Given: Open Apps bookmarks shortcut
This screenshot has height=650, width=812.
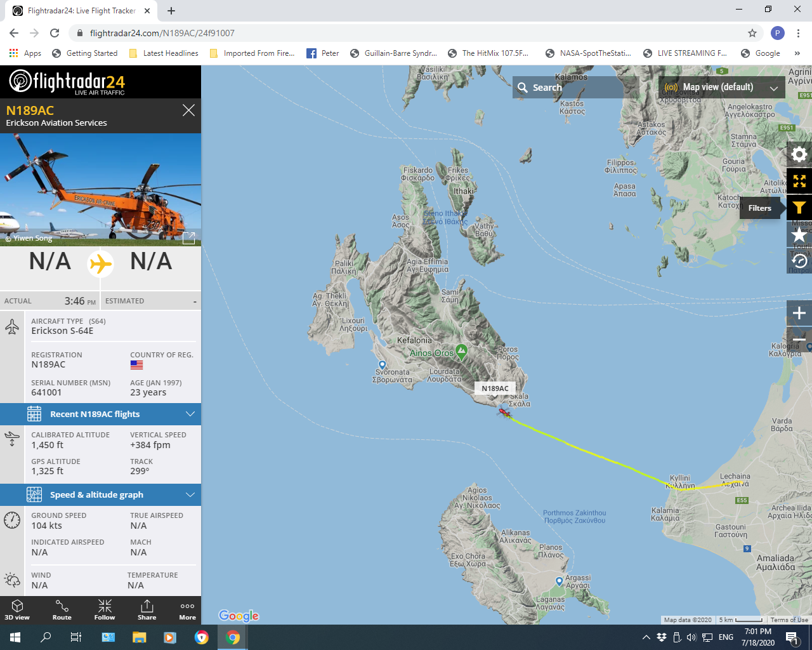Looking at the screenshot, I should [25, 53].
